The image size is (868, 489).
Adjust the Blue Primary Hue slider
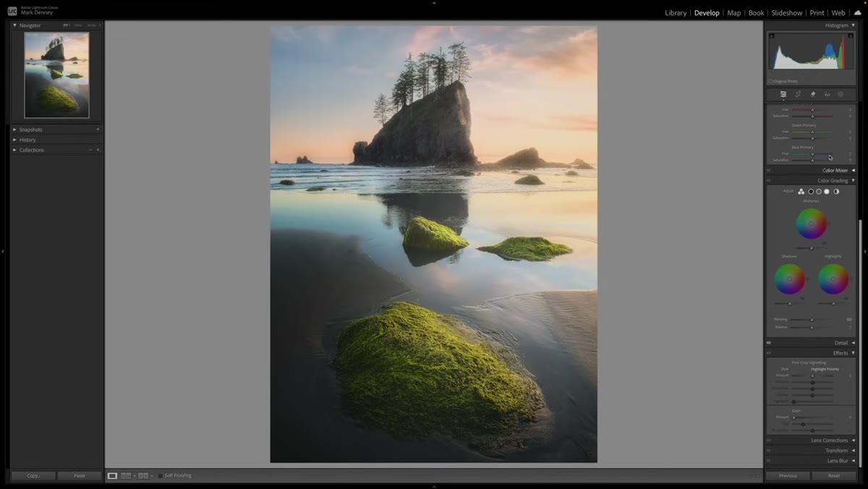click(812, 153)
